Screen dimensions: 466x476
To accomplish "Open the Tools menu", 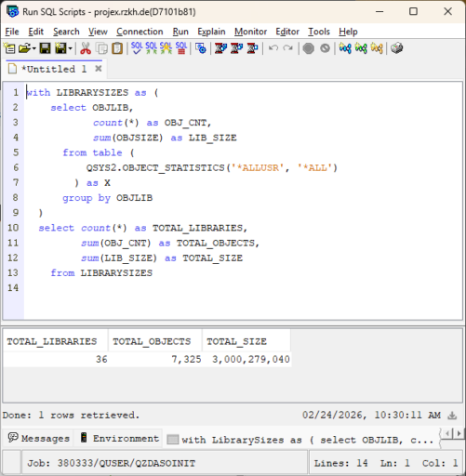I will coord(319,32).
